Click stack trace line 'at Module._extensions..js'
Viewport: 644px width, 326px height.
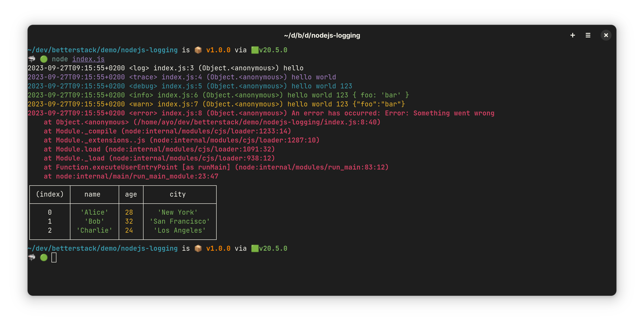pos(182,140)
